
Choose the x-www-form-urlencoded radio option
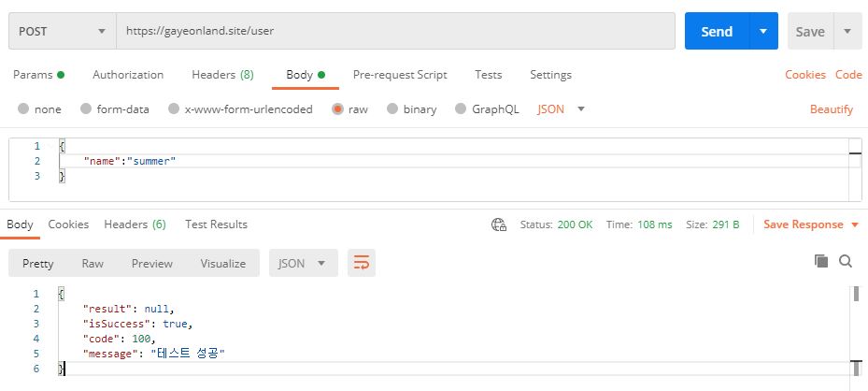174,109
